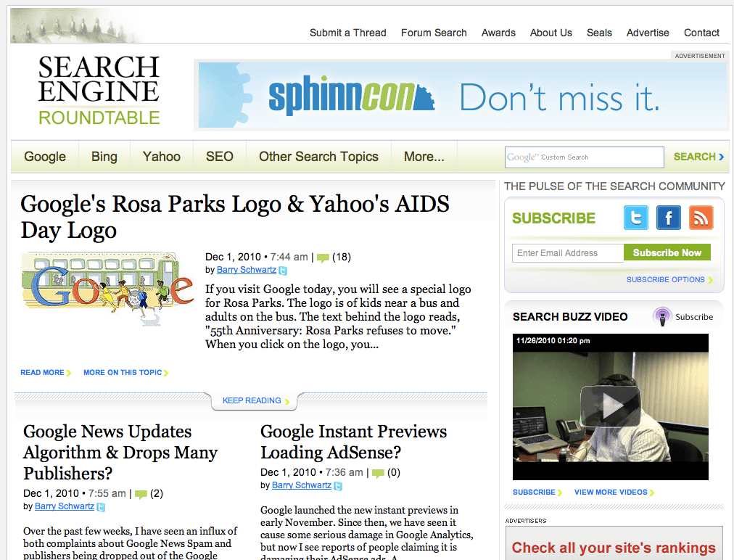Open Forum Search in top menu
Viewport: 734px width, 560px height.
click(434, 33)
